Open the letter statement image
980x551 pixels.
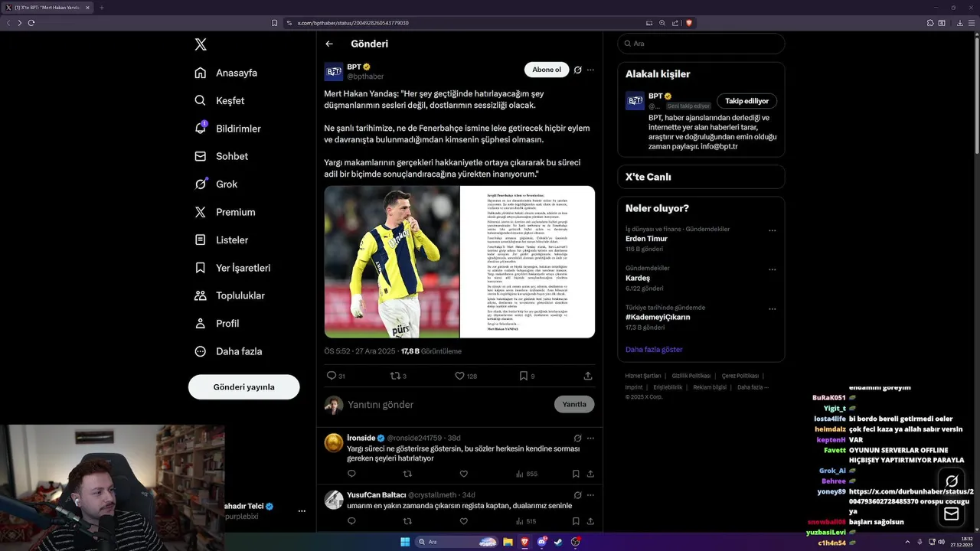[528, 262]
